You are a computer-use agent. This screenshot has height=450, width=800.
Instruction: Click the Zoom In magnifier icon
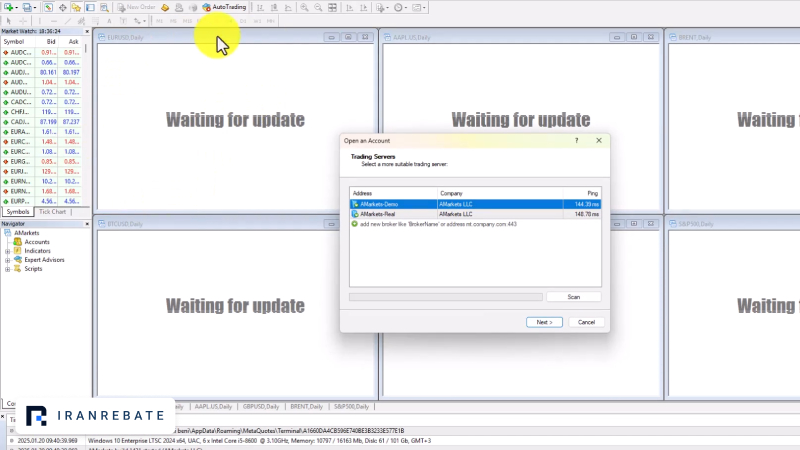(x=304, y=7)
